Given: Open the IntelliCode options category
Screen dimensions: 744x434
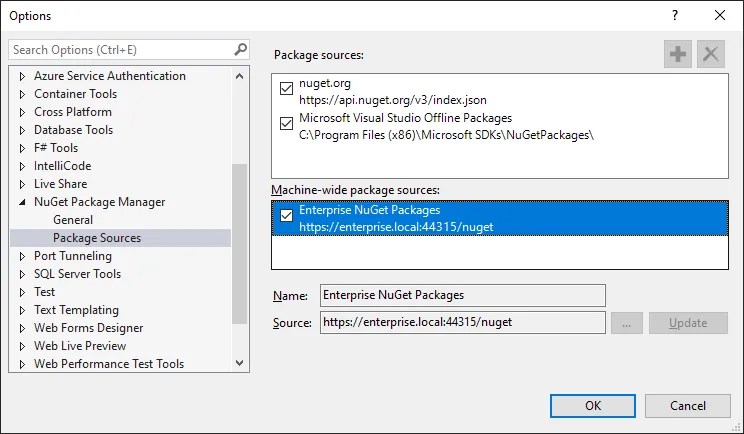Looking at the screenshot, I should 64,166.
